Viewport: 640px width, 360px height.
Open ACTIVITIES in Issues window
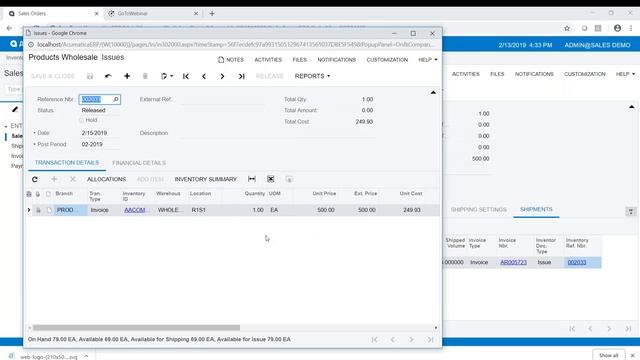268,60
